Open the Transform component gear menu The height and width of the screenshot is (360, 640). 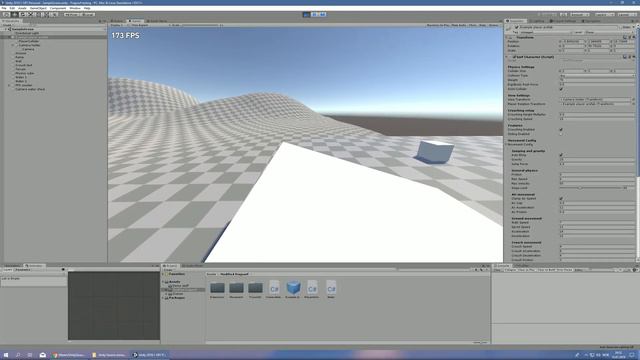pyautogui.click(x=633, y=37)
